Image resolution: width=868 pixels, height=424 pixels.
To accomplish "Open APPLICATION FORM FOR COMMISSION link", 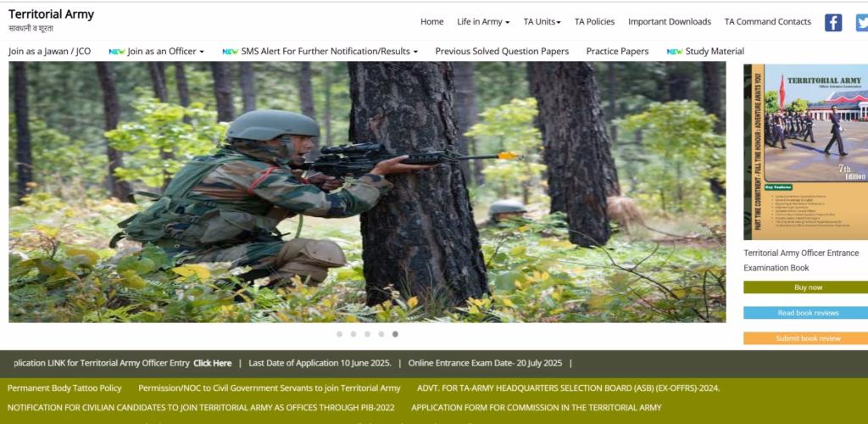I will pos(537,407).
